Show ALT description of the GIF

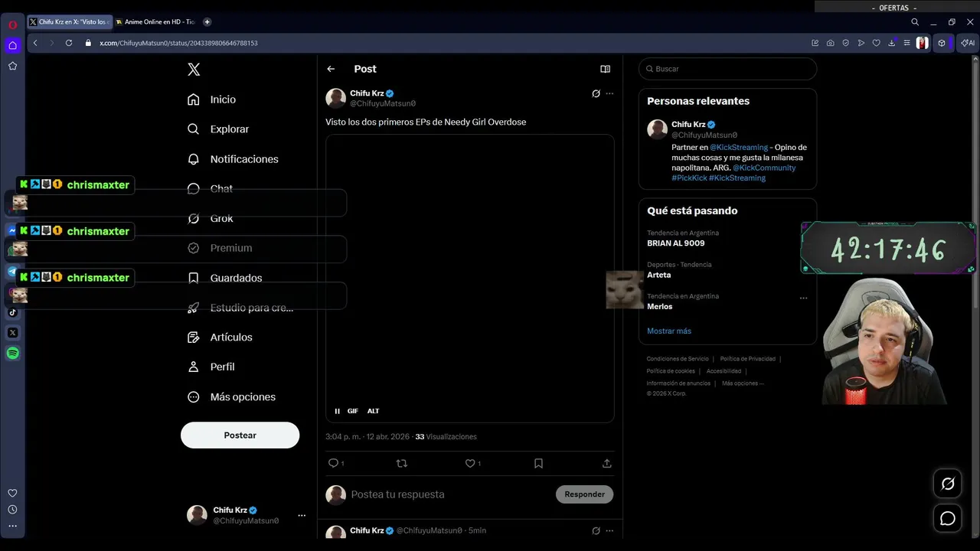click(373, 411)
